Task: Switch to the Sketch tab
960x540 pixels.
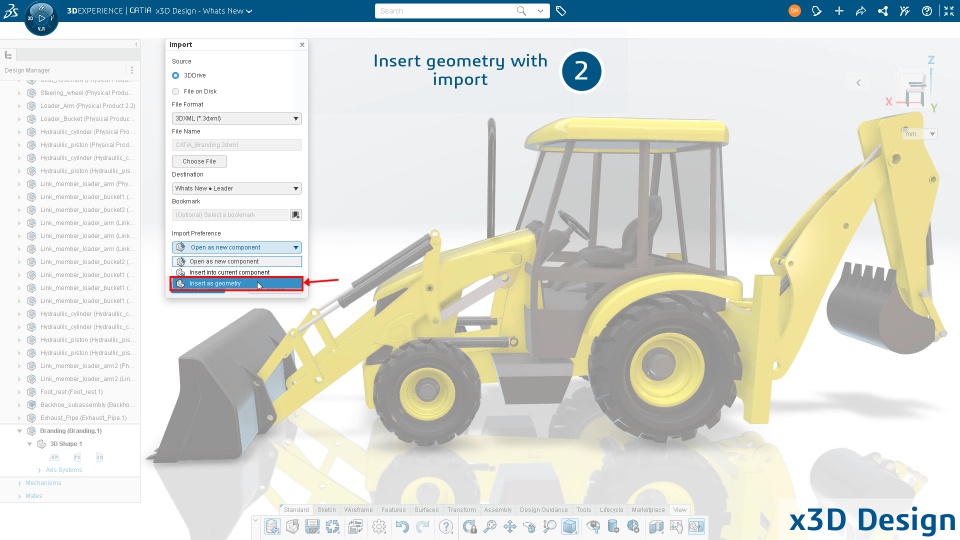Action: (326, 509)
